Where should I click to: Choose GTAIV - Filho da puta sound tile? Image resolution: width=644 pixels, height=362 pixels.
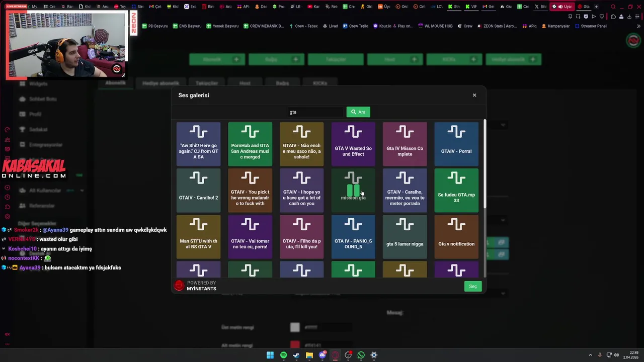pos(301,237)
